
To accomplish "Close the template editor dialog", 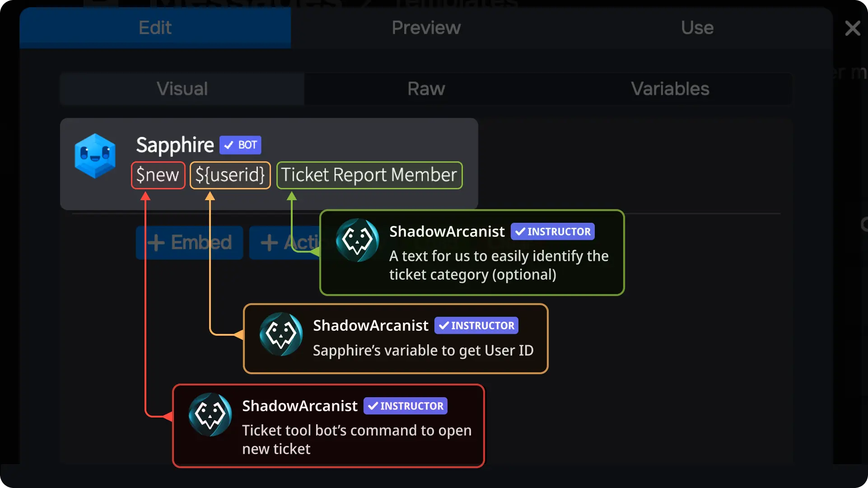I will tap(852, 28).
